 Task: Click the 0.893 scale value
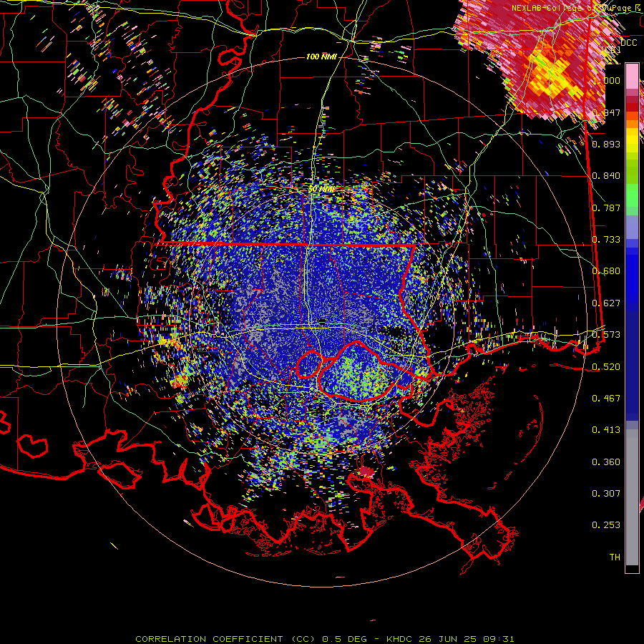click(606, 144)
